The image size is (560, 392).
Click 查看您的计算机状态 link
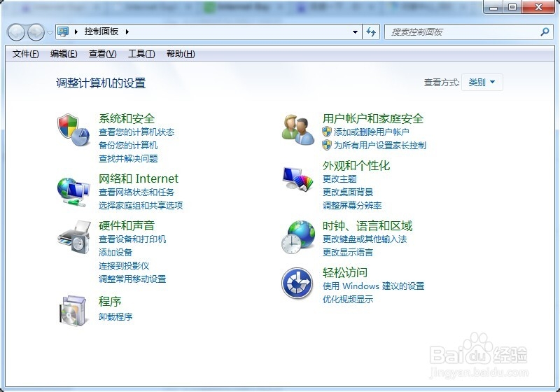[x=136, y=132]
